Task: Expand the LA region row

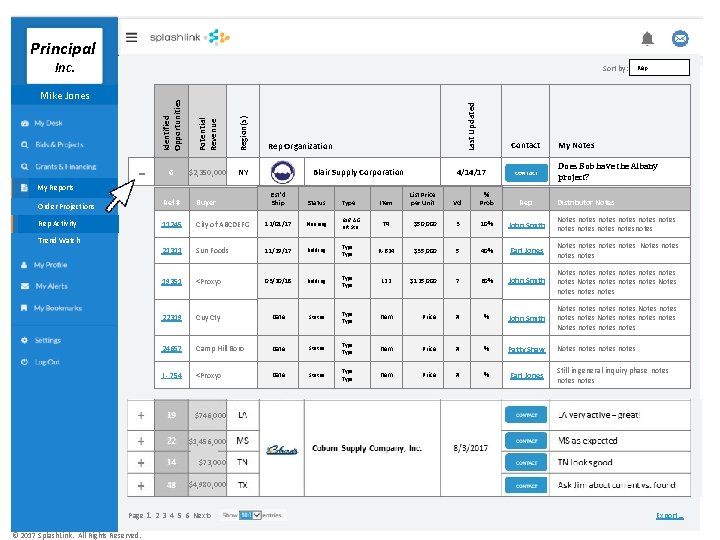Action: (141, 415)
